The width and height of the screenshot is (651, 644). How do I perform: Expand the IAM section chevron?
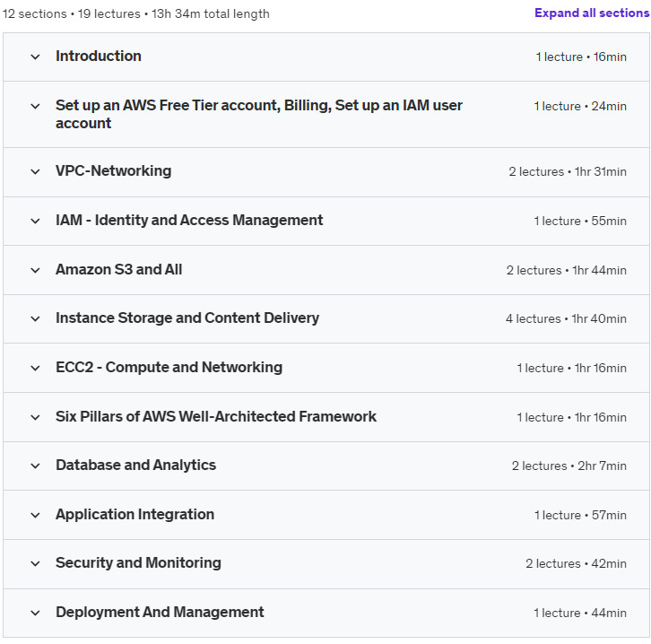[35, 221]
